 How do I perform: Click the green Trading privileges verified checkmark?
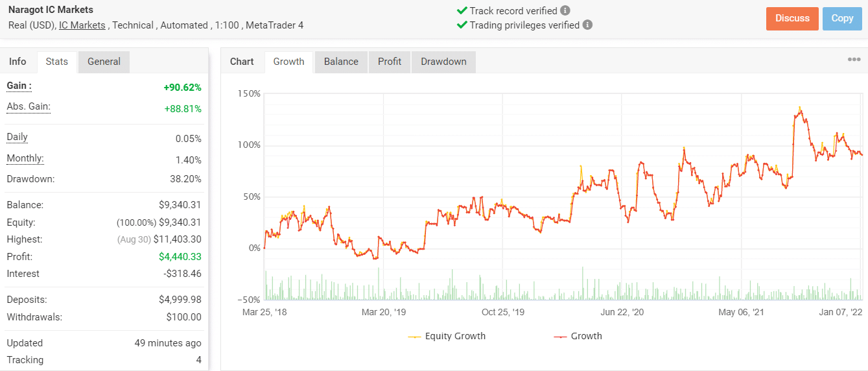(x=462, y=25)
